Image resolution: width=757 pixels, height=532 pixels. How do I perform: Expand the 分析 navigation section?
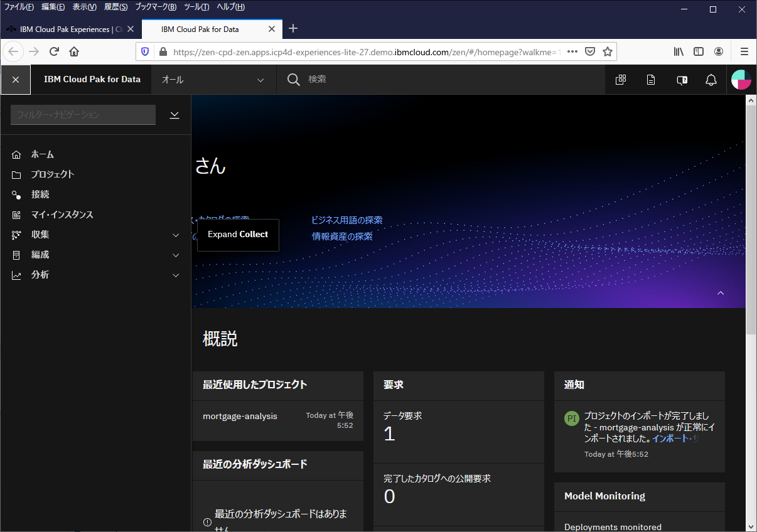pos(176,275)
